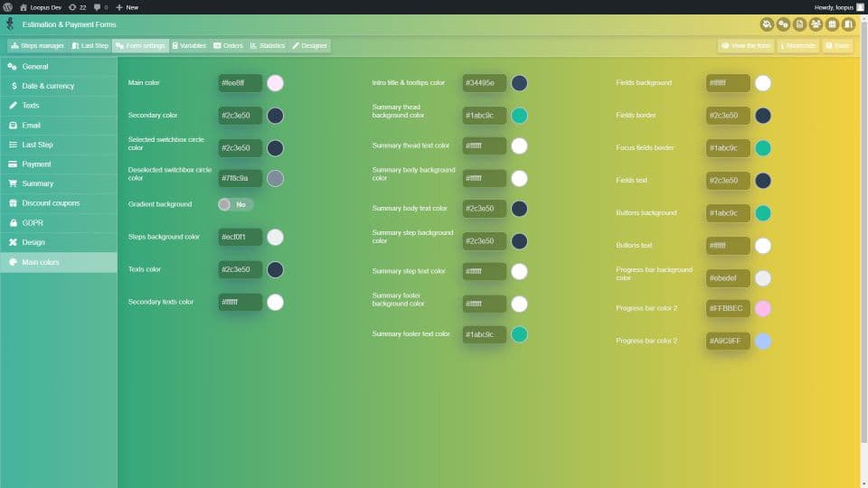Open Discount coupons in sidebar
Viewport: 868px width, 488px height.
(59, 203)
